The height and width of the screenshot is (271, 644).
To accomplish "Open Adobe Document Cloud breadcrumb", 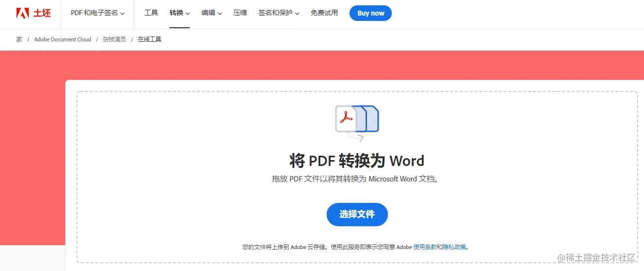I will click(x=62, y=39).
